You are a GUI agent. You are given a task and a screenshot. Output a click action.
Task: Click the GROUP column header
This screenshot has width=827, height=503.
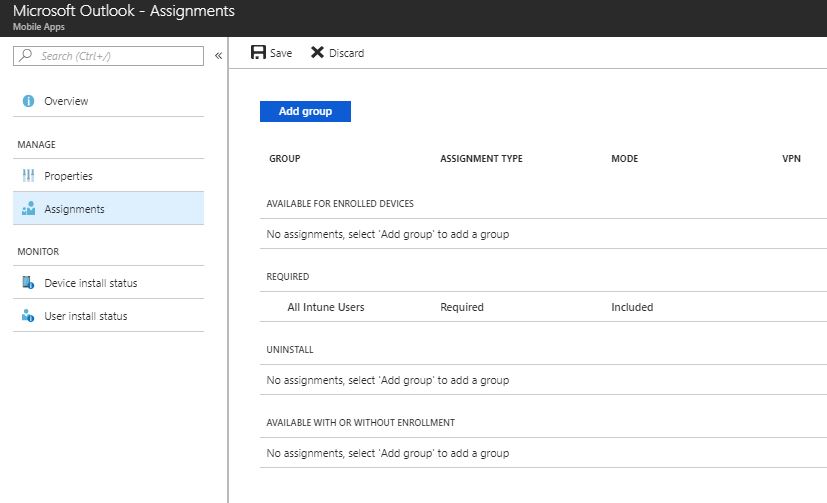(x=285, y=159)
